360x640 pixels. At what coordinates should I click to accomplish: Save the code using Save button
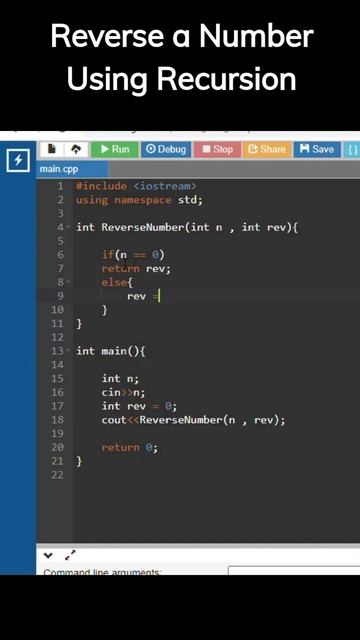(317, 149)
